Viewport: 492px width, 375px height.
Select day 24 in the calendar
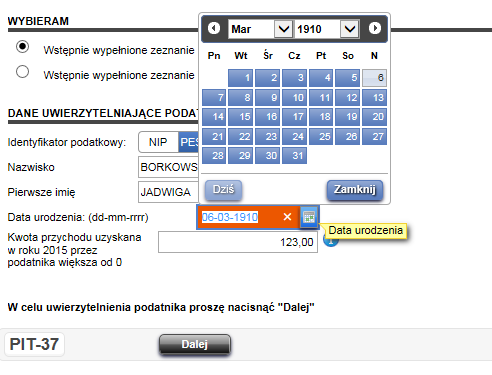pos(294,137)
